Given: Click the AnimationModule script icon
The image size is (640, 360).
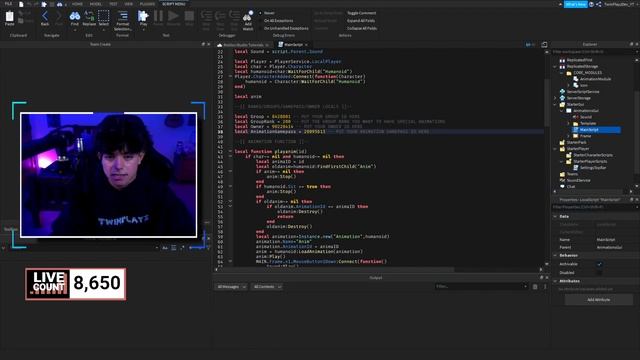Looking at the screenshot, I should (576, 79).
